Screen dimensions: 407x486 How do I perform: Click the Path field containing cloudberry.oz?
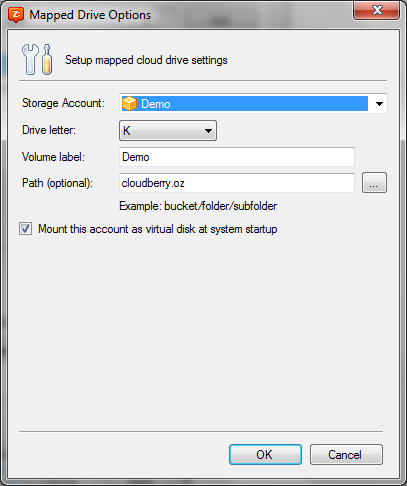[237, 183]
